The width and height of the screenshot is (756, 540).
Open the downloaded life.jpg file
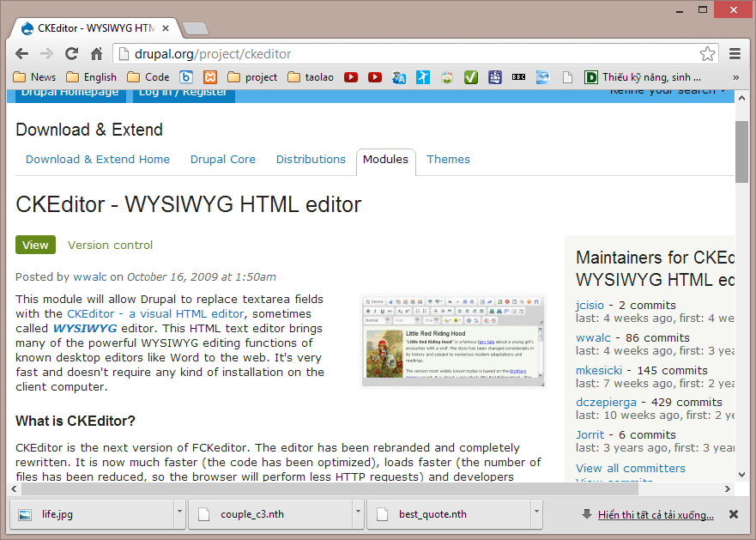pos(92,514)
